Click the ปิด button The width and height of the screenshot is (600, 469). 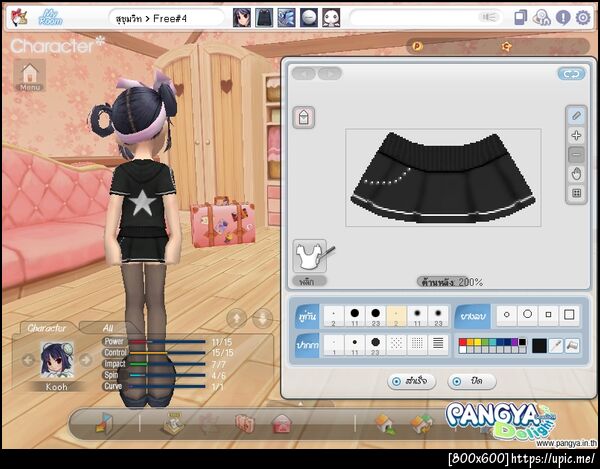pos(471,381)
